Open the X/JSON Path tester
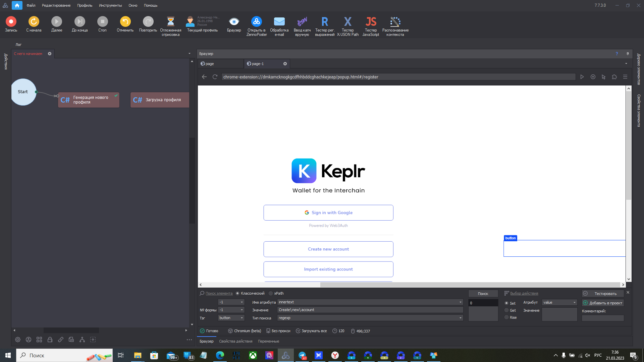 [x=347, y=22]
